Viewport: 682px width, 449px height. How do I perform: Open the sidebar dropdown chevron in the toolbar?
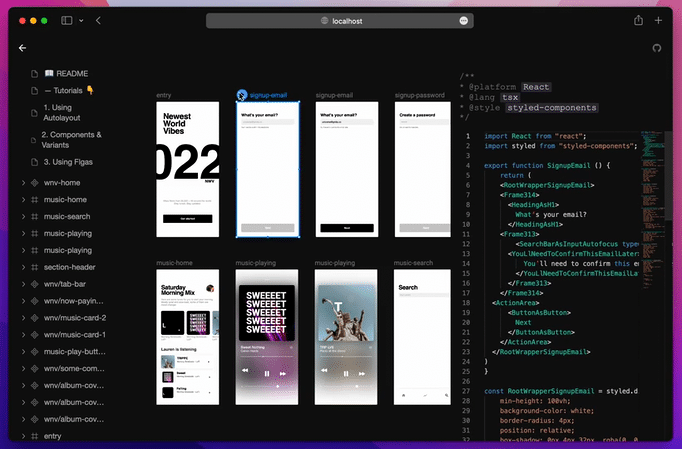pyautogui.click(x=81, y=20)
